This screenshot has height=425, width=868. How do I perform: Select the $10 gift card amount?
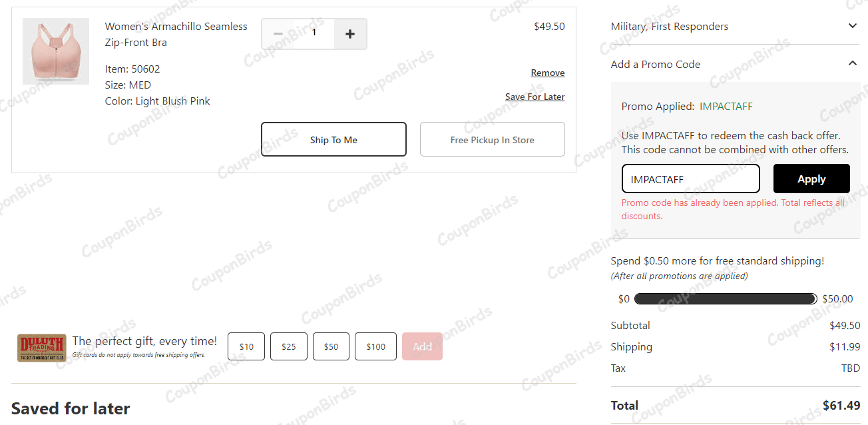click(x=246, y=346)
